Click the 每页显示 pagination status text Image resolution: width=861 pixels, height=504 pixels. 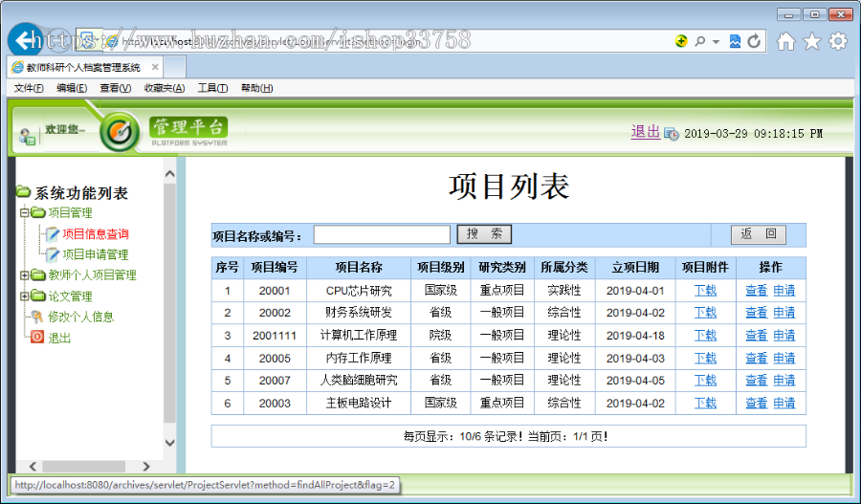point(506,436)
